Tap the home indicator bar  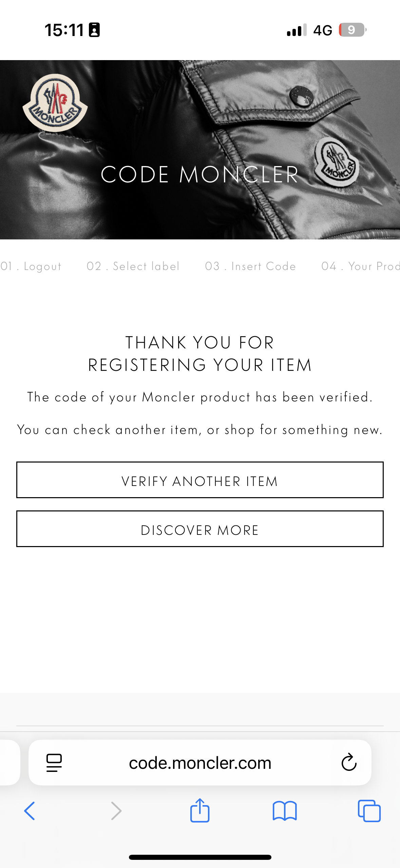[x=200, y=857]
